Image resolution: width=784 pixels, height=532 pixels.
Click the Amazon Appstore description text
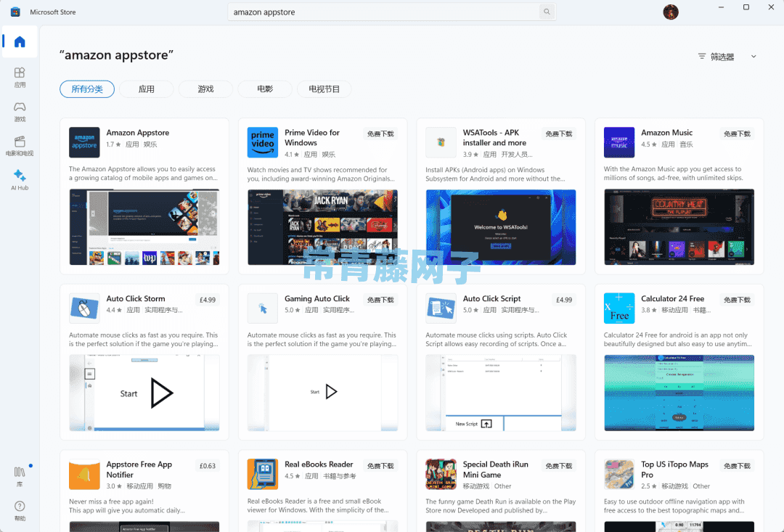143,173
